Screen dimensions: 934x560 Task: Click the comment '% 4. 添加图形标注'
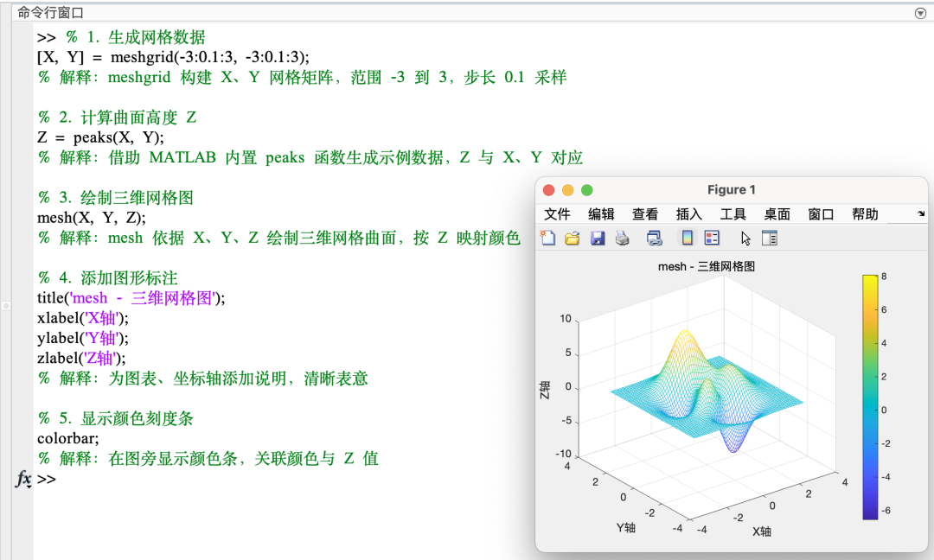[108, 278]
